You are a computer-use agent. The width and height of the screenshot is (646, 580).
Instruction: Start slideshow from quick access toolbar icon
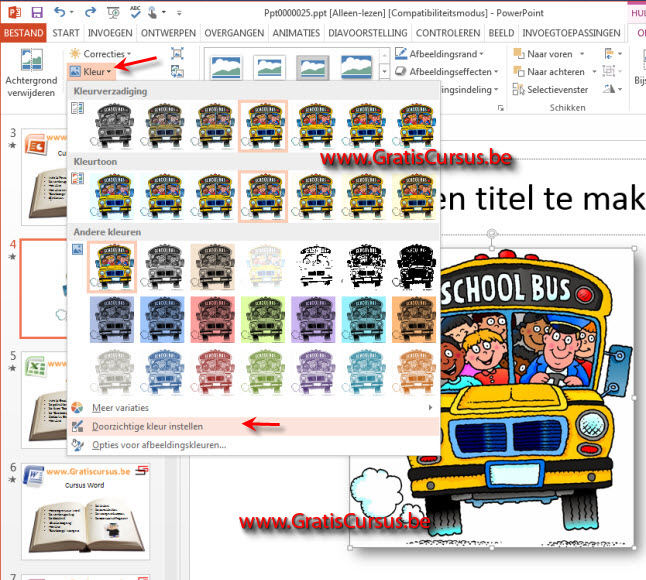coord(113,13)
